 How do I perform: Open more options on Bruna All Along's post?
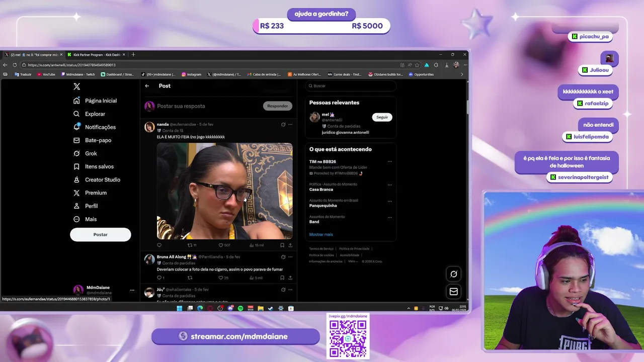[290, 257]
